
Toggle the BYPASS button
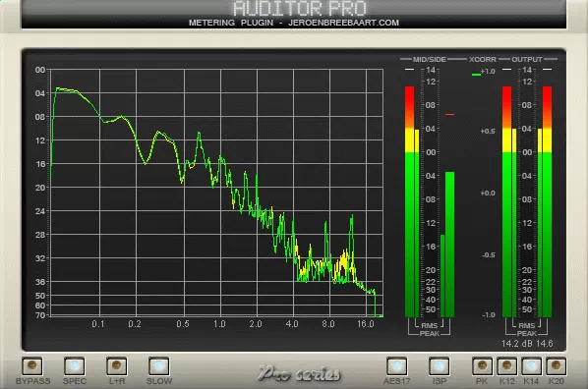[x=31, y=366]
